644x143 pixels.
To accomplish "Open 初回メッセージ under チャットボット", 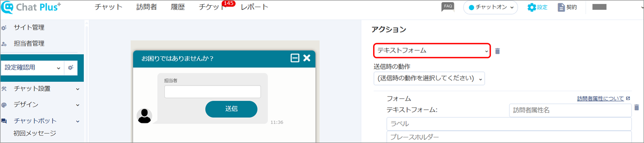I will (x=34, y=133).
